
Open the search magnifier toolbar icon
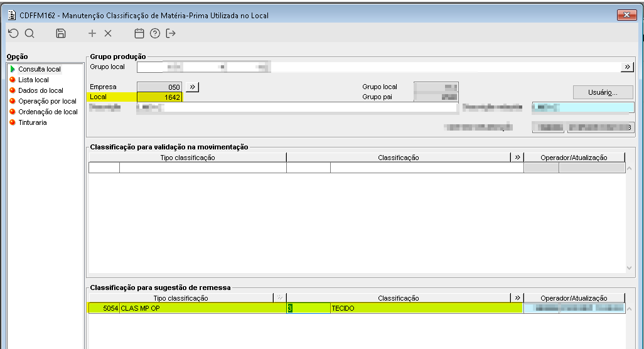click(x=30, y=33)
